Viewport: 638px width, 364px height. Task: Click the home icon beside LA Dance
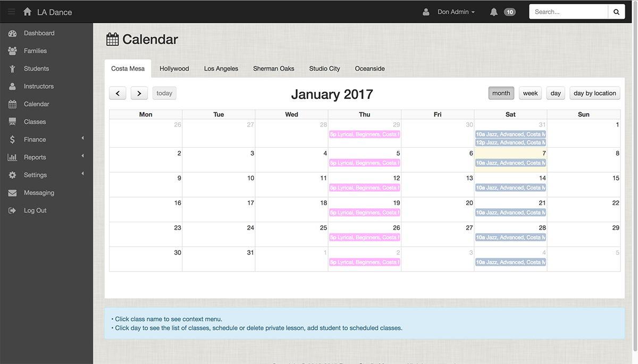[x=27, y=12]
